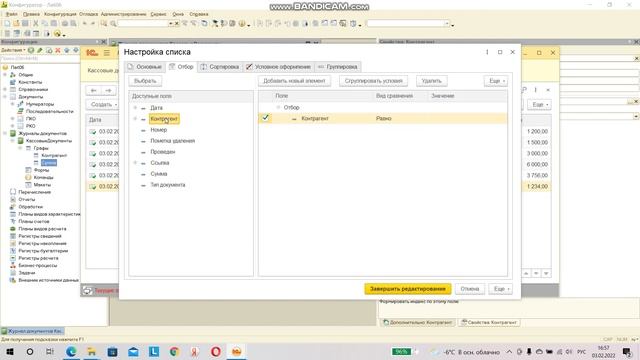Click the pencil edit icon in configuration panel
This screenshot has height=360, width=640.
[40, 50]
